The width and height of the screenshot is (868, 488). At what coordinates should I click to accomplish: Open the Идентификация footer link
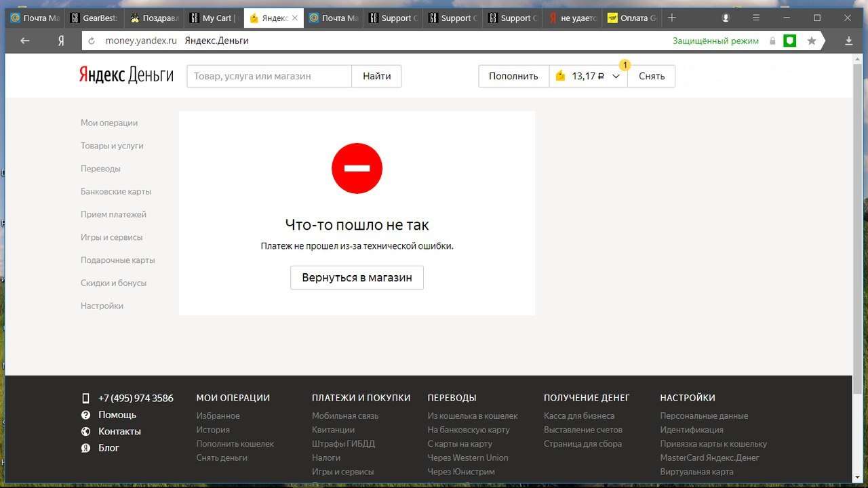692,430
